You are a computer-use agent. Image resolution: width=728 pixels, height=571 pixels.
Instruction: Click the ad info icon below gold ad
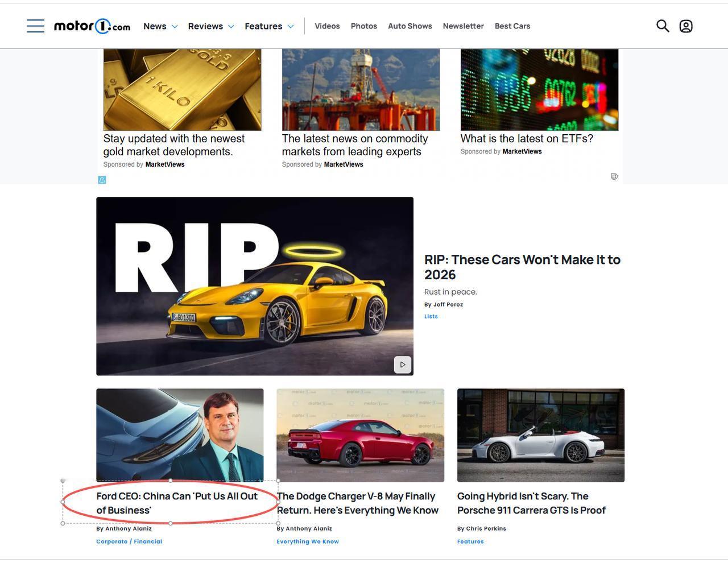[x=102, y=180]
